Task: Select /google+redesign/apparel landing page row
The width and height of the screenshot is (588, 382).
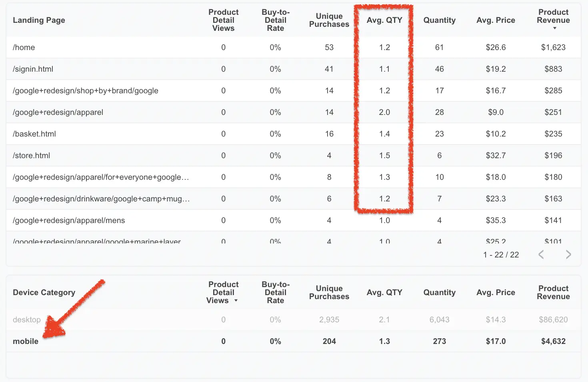Action: tap(293, 113)
